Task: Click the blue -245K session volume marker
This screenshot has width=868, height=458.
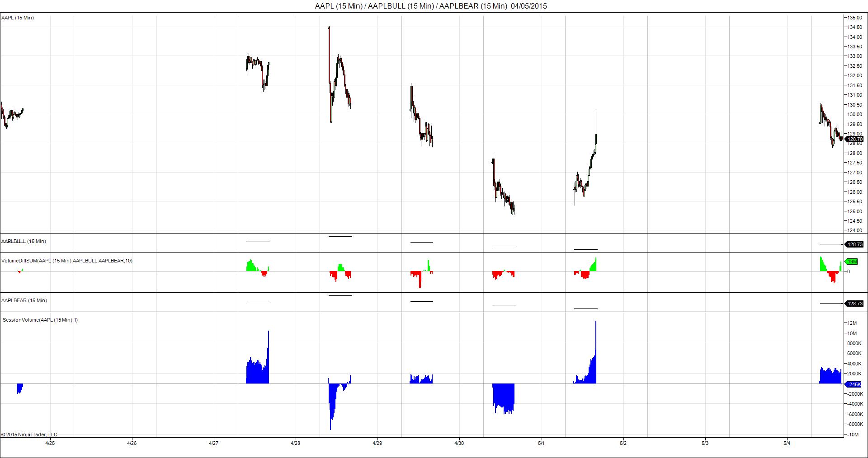Action: pos(854,384)
